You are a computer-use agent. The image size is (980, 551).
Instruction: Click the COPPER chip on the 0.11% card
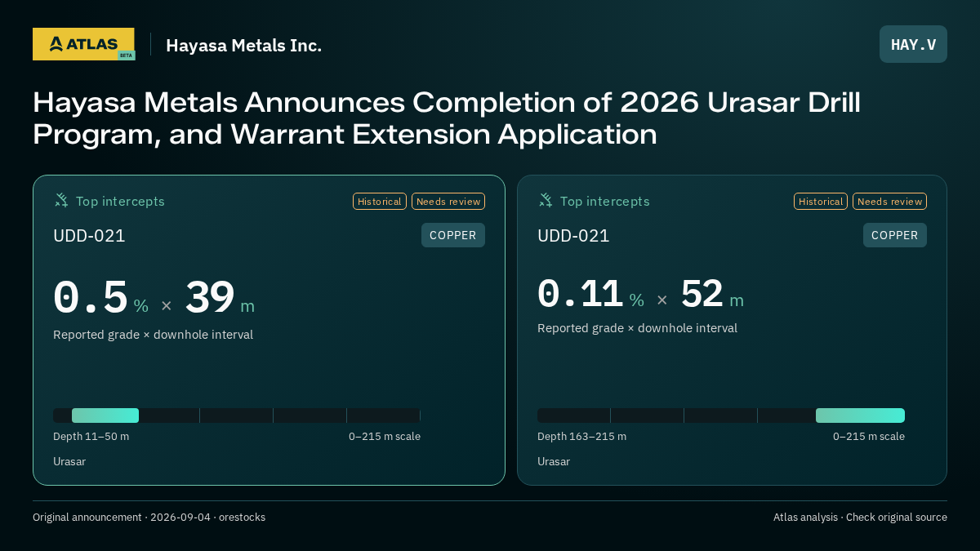coord(895,235)
